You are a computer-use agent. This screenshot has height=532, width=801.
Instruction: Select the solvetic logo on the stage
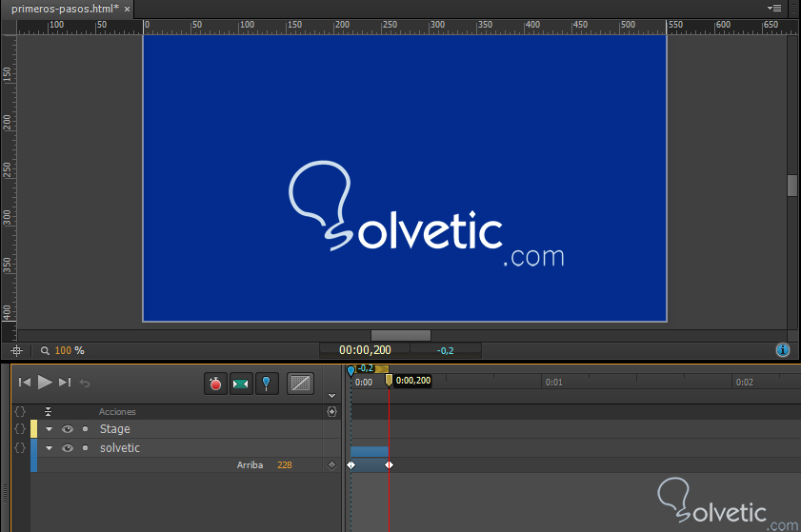tap(427, 214)
